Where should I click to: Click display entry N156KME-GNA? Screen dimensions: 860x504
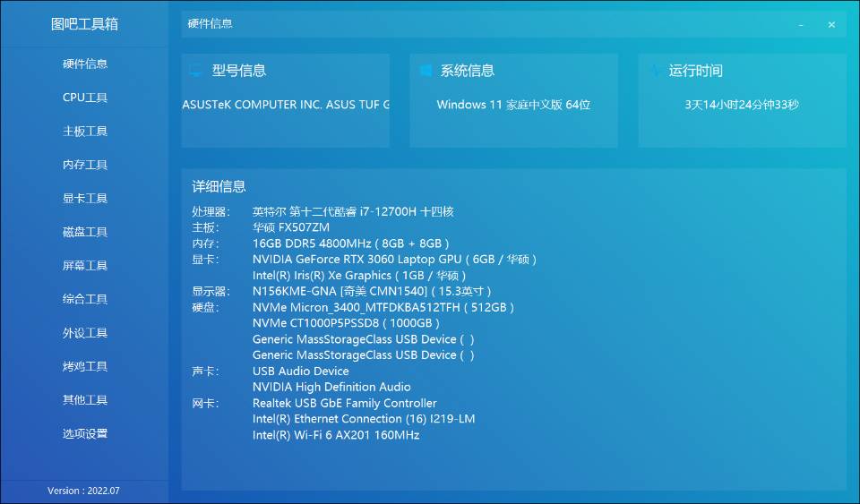pyautogui.click(x=372, y=292)
